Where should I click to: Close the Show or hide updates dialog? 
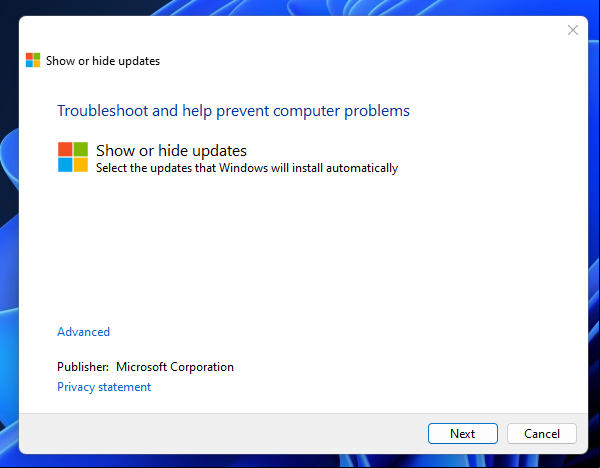573,30
